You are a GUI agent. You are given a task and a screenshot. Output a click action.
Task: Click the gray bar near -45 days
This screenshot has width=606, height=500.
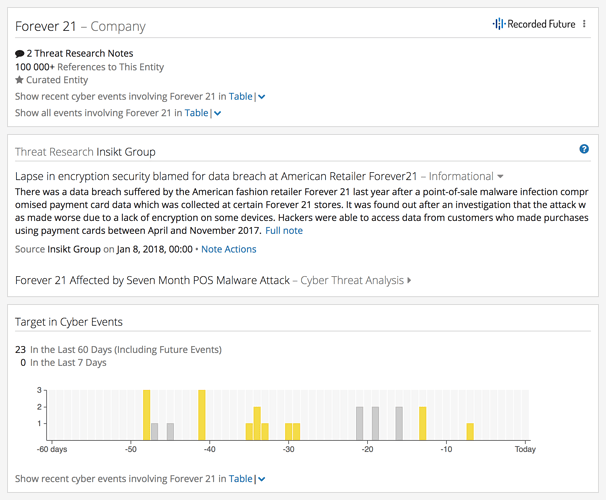click(x=170, y=432)
